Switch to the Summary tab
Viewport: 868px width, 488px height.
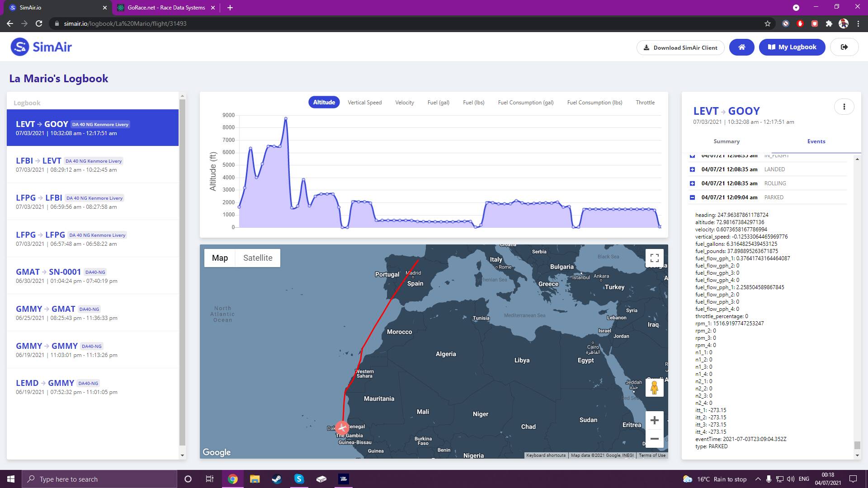726,141
